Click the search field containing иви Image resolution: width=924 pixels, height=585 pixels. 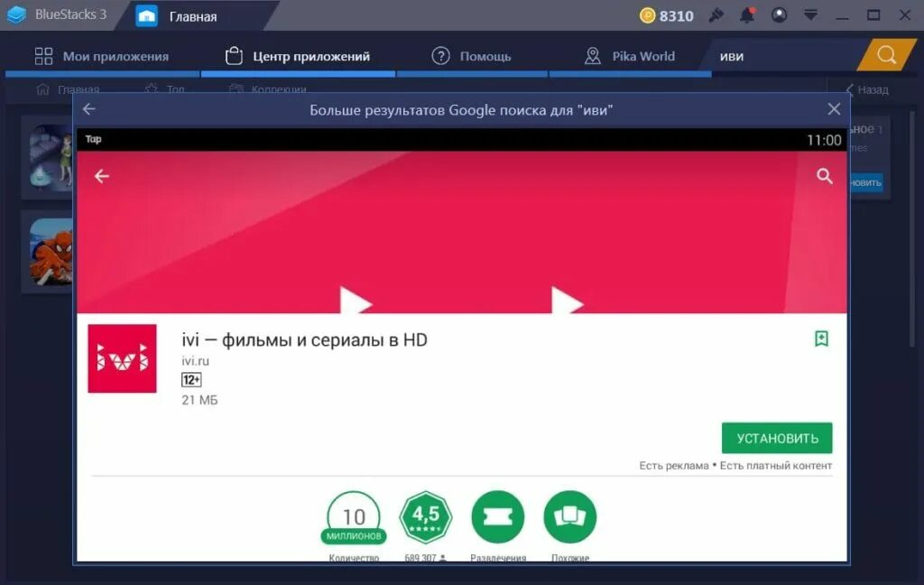(784, 56)
